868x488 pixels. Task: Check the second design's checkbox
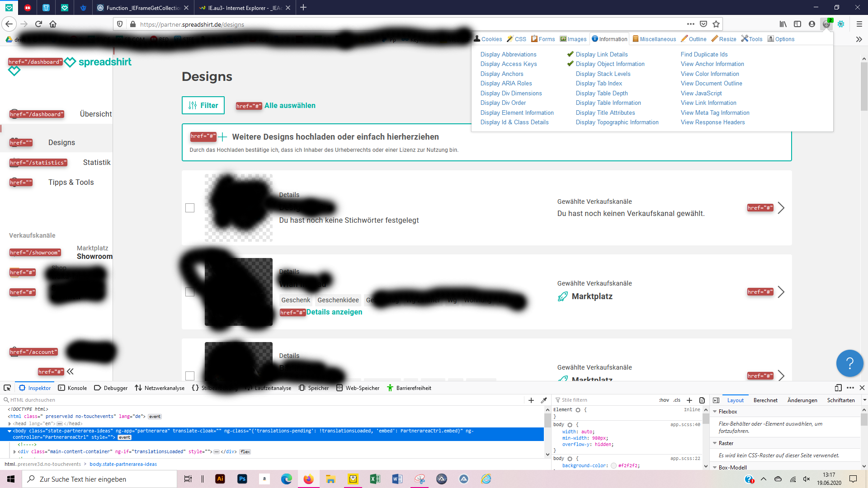click(190, 292)
